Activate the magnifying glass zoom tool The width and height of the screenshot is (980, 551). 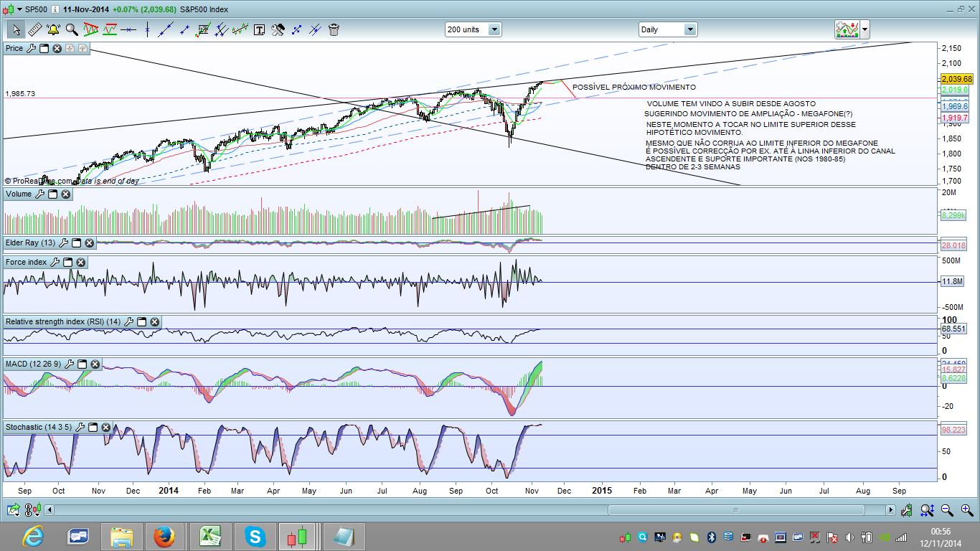pyautogui.click(x=72, y=29)
